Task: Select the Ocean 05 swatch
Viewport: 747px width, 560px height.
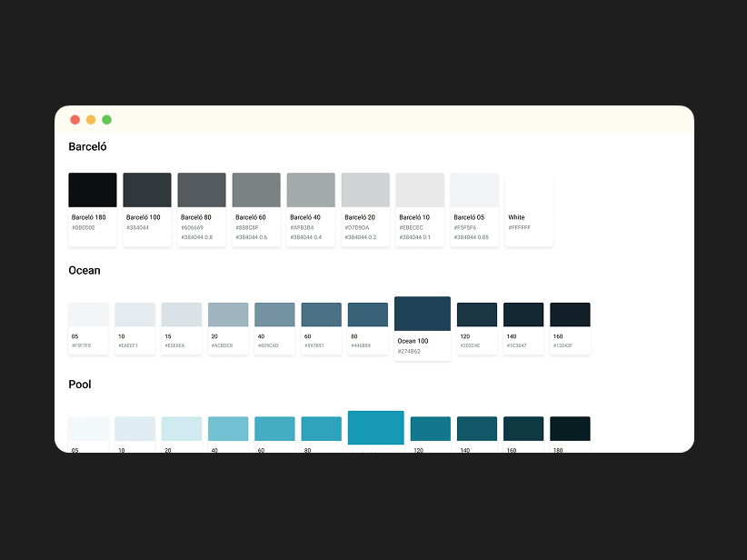Action: [89, 315]
